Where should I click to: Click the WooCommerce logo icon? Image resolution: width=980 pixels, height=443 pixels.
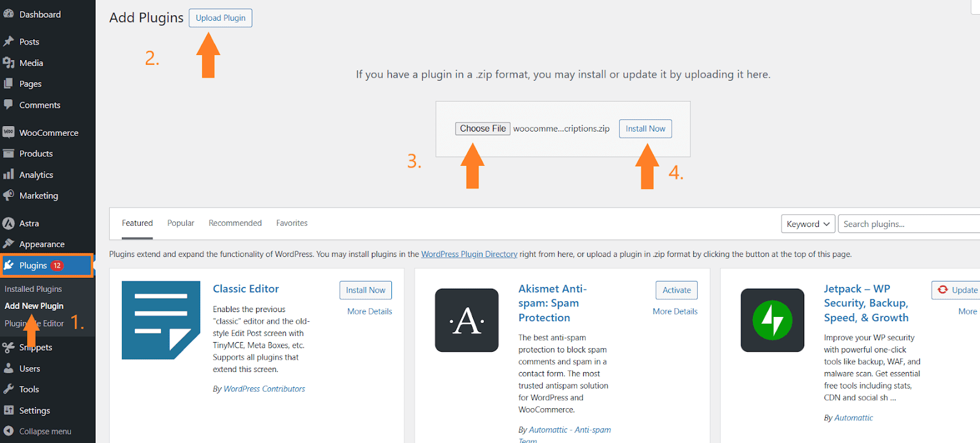pyautogui.click(x=9, y=132)
